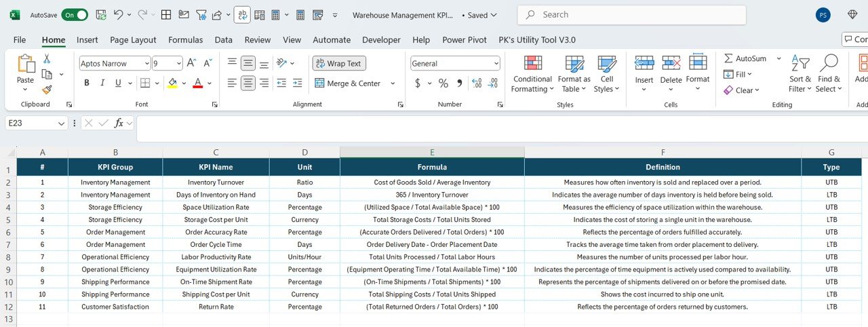The height and width of the screenshot is (327, 868).
Task: Open Sort & Filter menu
Action: coord(800,74)
